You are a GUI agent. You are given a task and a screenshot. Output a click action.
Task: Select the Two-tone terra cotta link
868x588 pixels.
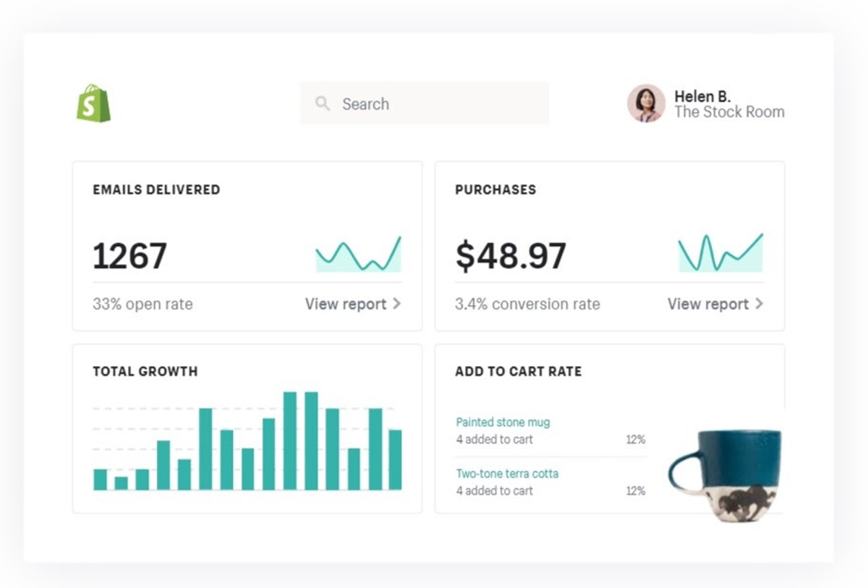pyautogui.click(x=507, y=474)
